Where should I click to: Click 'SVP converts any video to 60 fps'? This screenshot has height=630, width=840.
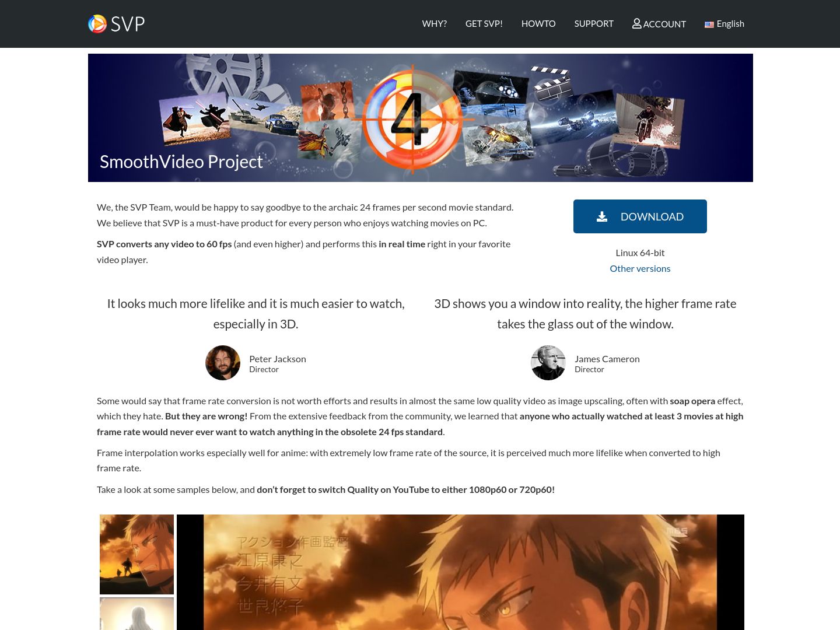[x=164, y=244]
